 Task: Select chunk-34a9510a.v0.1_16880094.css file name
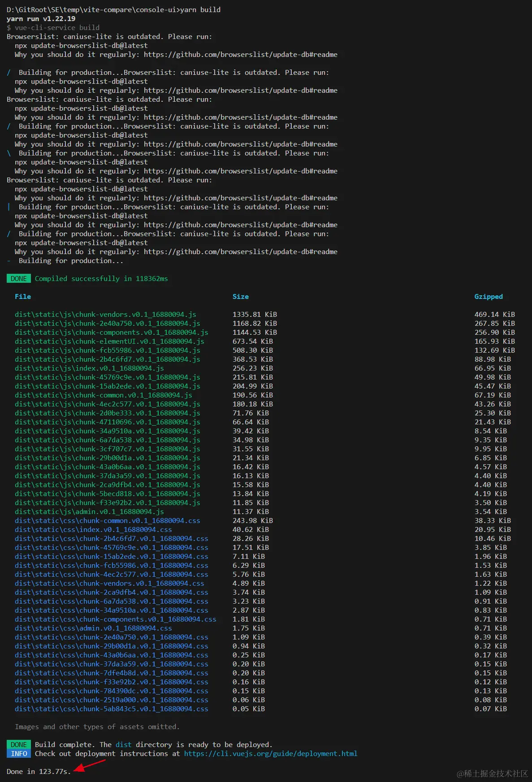click(112, 610)
